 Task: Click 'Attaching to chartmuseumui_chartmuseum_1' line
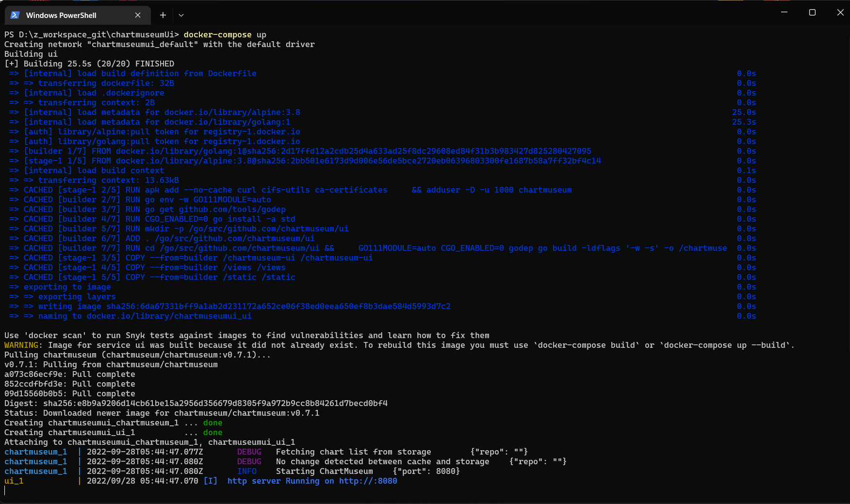pyautogui.click(x=150, y=442)
